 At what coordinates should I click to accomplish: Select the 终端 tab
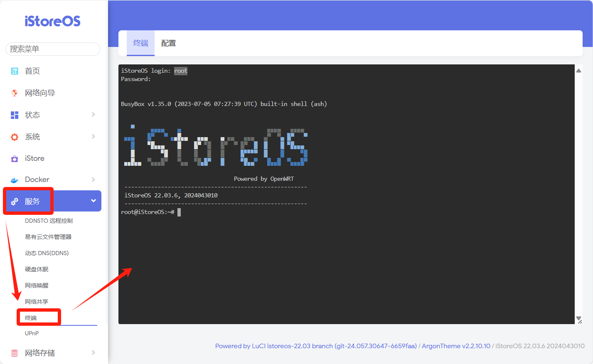pyautogui.click(x=140, y=43)
